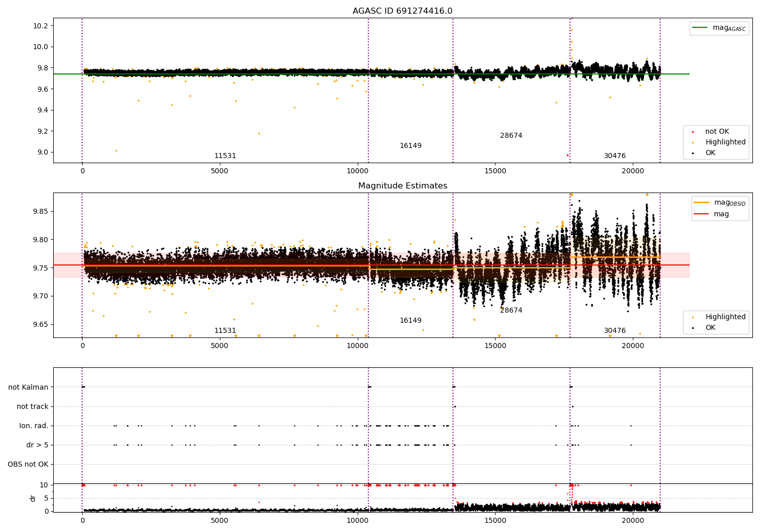Select 'OK' legend entry in top plot
760x532 pixels.
click(710, 153)
